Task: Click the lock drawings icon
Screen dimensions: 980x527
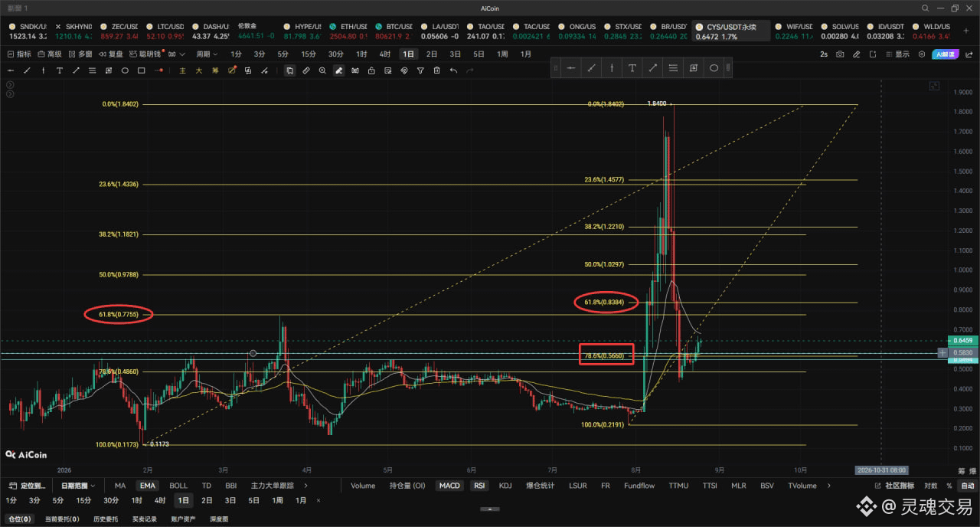Action: 371,70
